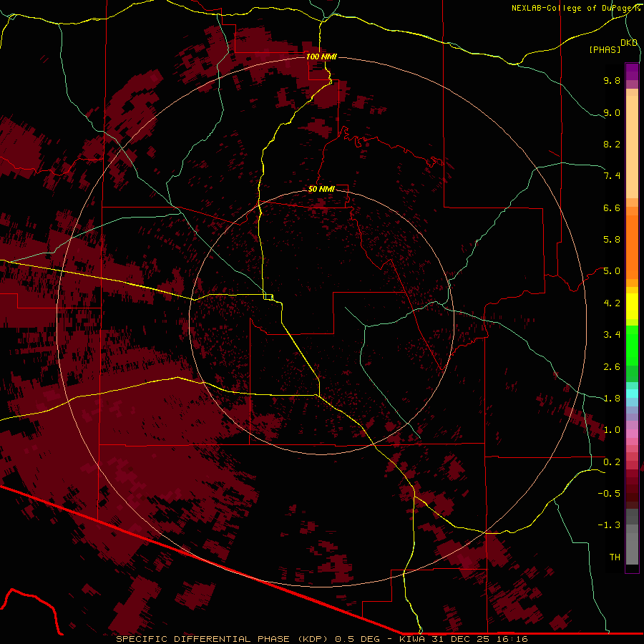
Task: Click the TH threshold label
Action: [x=615, y=557]
